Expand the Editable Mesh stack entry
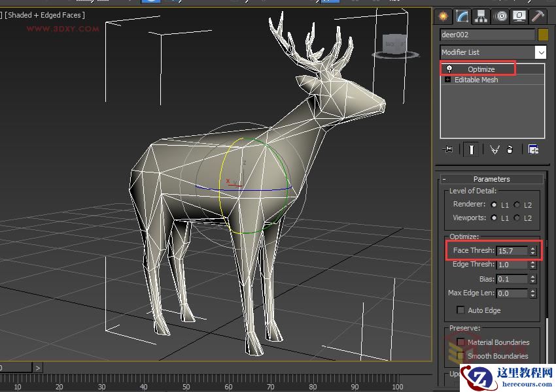 coord(448,80)
